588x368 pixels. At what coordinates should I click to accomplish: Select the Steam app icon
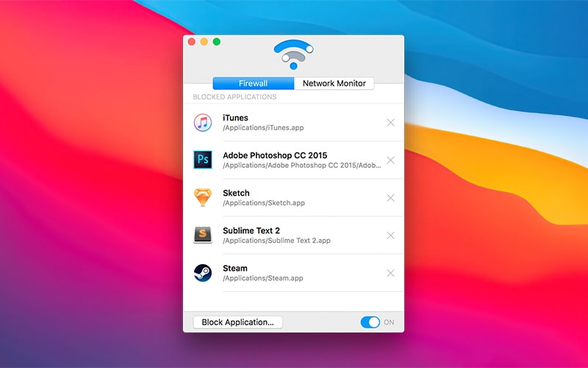point(203,273)
